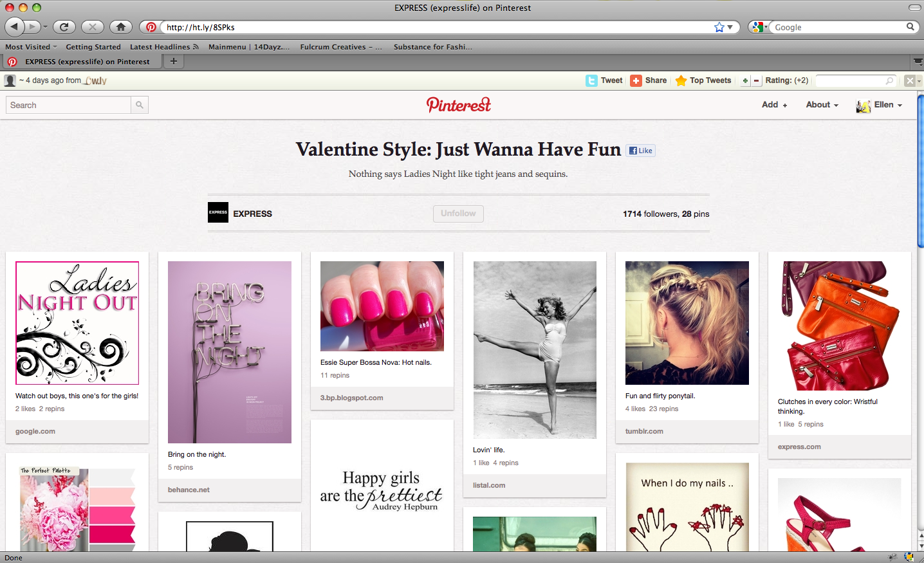Expand the About dropdown menu
The height and width of the screenshot is (563, 924).
pyautogui.click(x=822, y=104)
